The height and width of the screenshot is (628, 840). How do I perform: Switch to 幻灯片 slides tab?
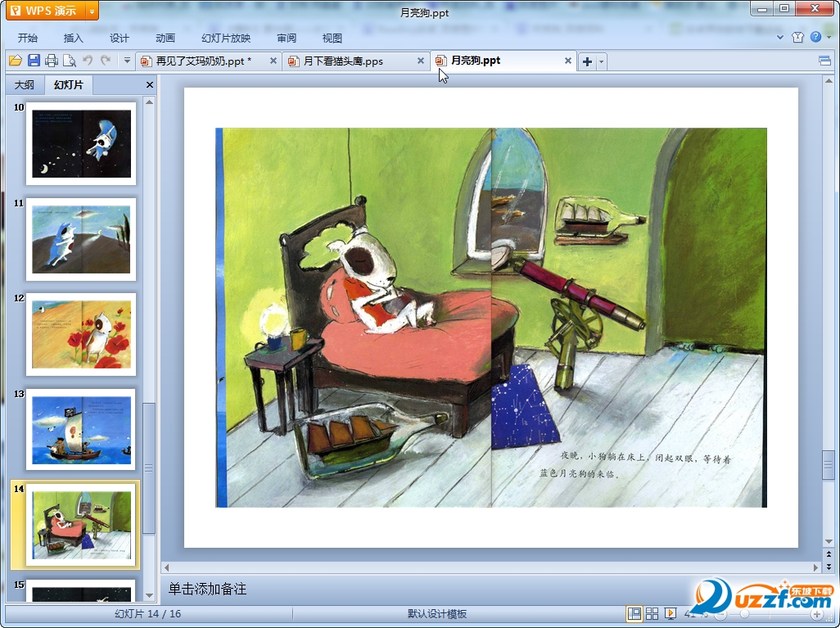[69, 84]
